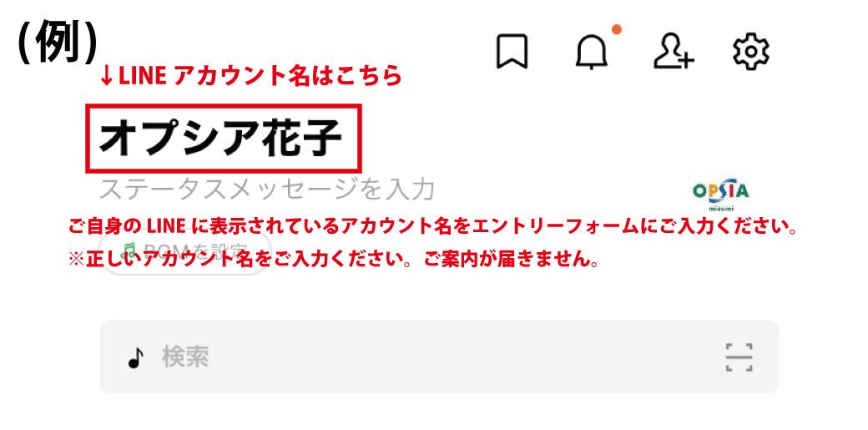Click the music note icon beside 検索
Viewport: 868px width, 430px height.
[x=135, y=358]
